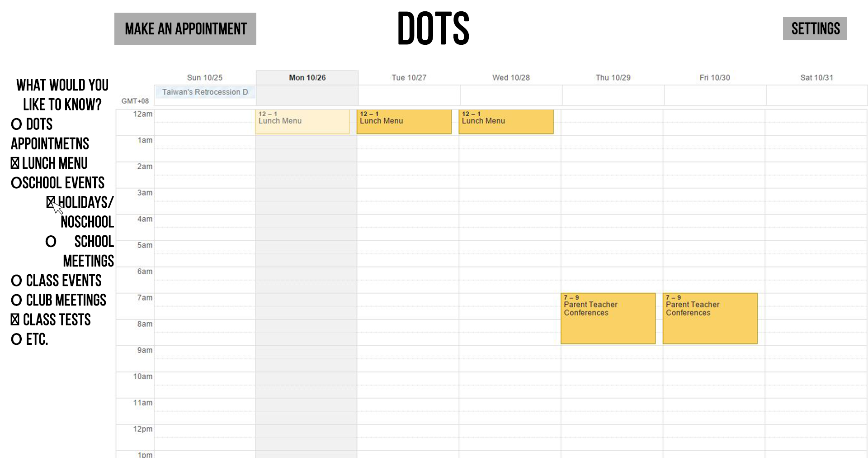Open Friday's Parent Teacher Conferences event
The height and width of the screenshot is (458, 868).
(x=710, y=318)
